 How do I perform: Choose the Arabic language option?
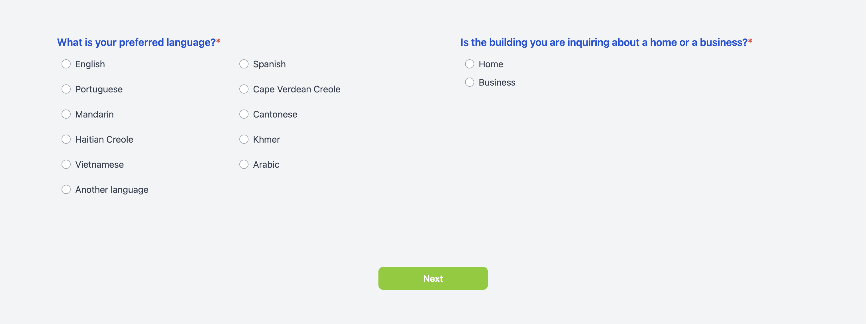pyautogui.click(x=244, y=165)
